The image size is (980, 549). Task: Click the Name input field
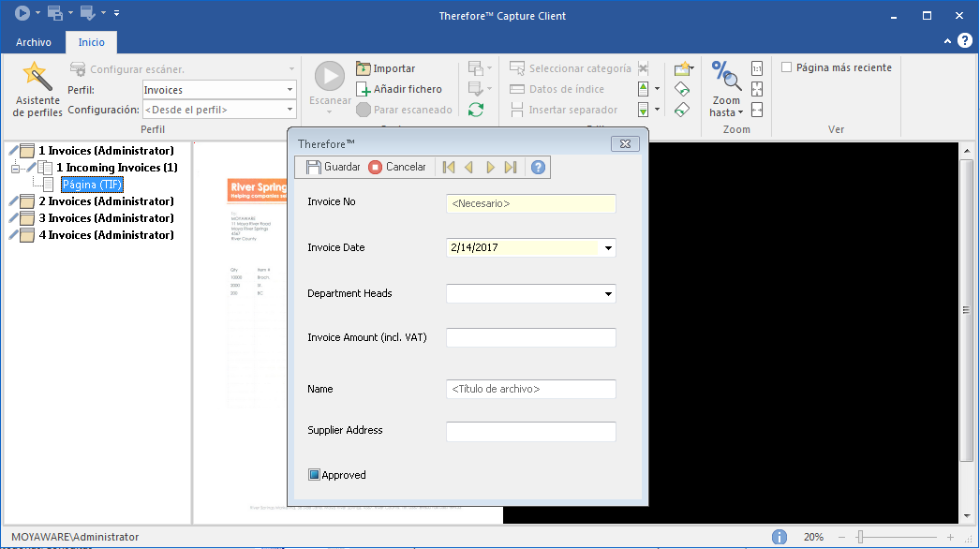coord(530,389)
